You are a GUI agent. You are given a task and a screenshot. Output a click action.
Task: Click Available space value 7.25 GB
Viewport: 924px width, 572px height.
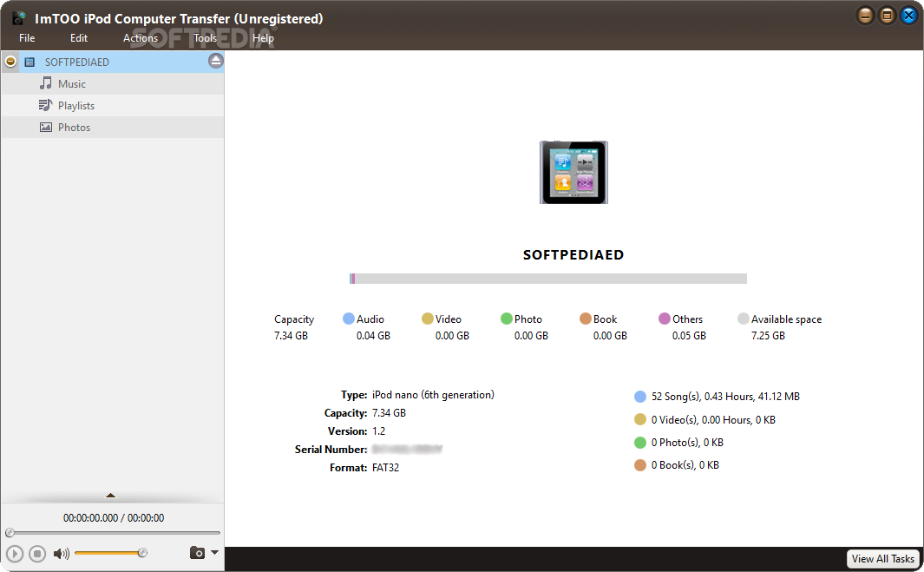tap(768, 336)
